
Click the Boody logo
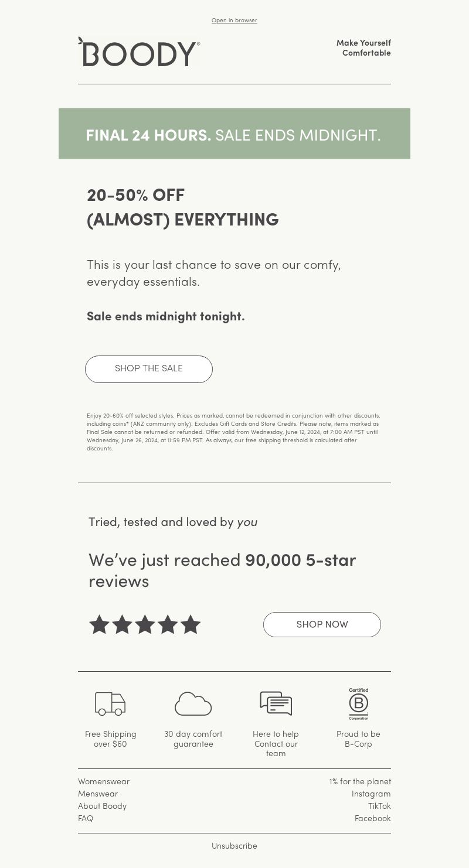139,53
